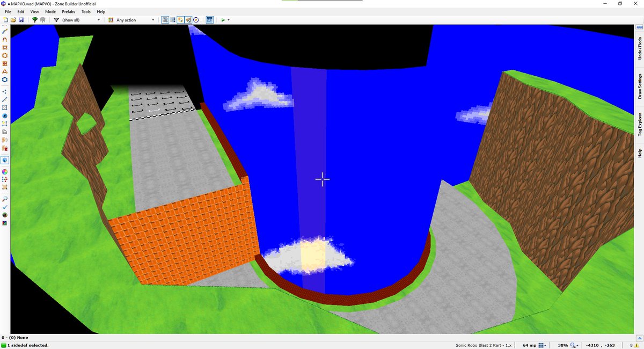Viewport: 644px width, 349px height.
Task: Toggle the circular target toolbar button
Action: coord(196,20)
